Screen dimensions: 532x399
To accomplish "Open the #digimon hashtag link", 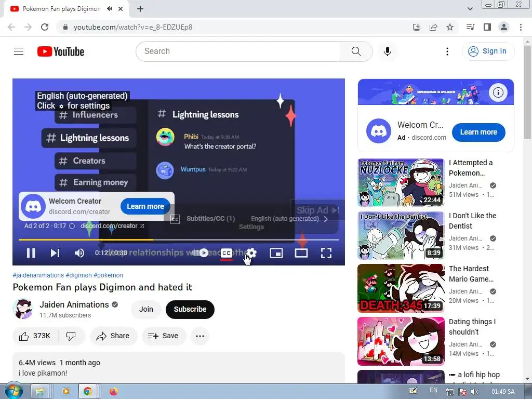I will [78, 275].
